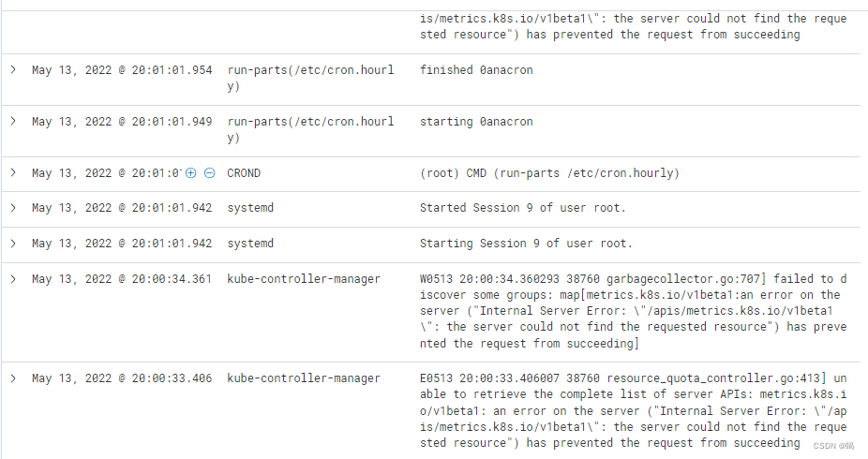Expand the 20:00:33.406 resource_quota_controller entry
Viewport: 868px width, 459px height.
(x=13, y=378)
